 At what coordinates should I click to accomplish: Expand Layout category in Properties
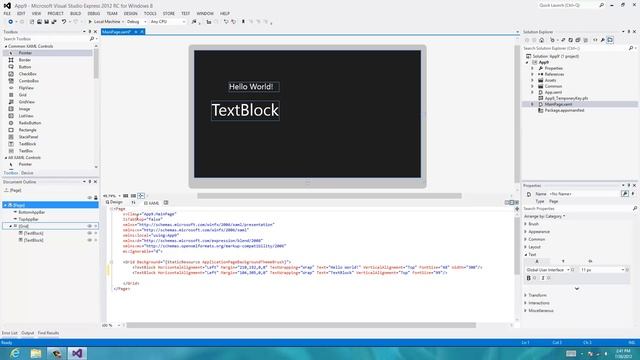[x=526, y=247]
